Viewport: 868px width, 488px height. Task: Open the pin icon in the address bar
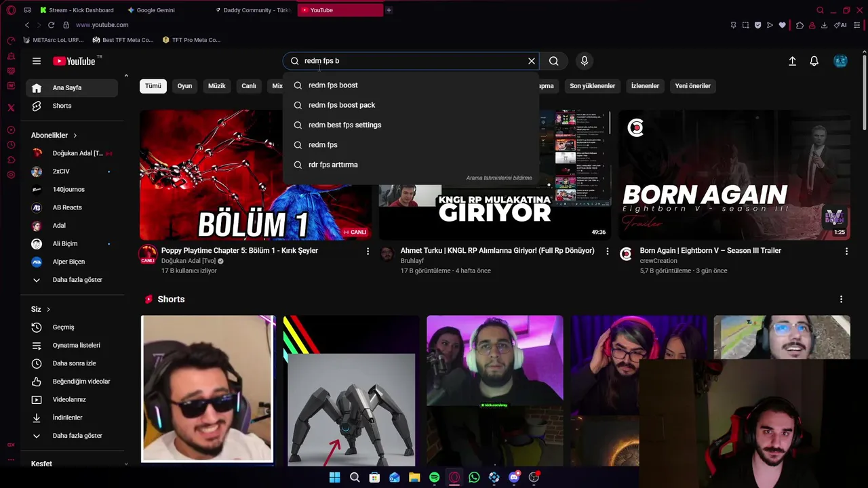coord(733,25)
